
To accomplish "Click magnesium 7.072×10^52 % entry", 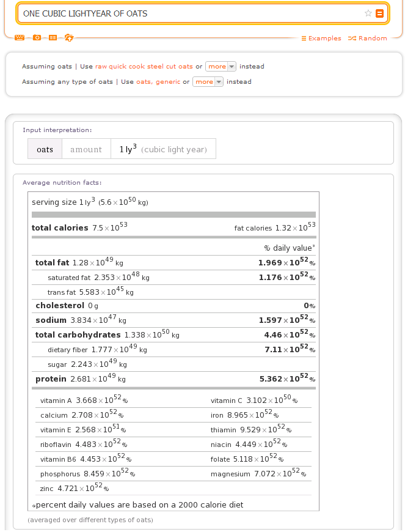I will [x=258, y=473].
